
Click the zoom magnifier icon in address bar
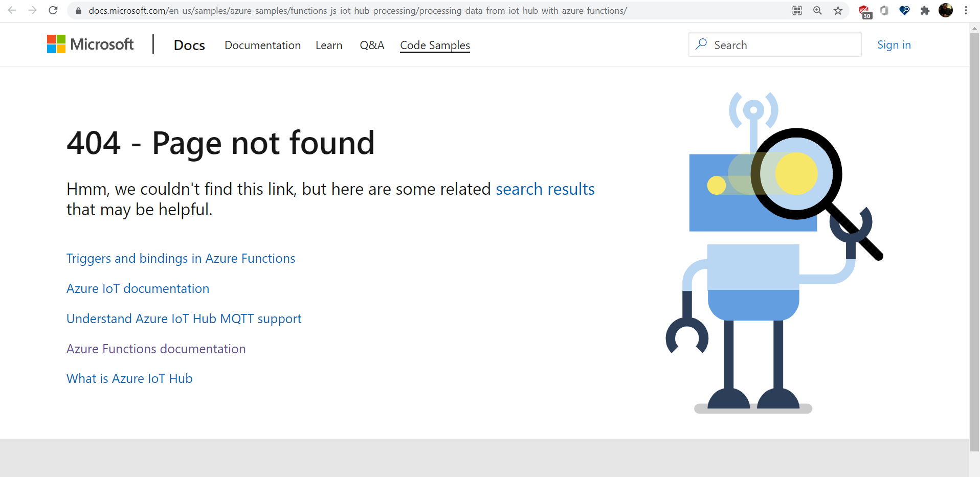[817, 10]
